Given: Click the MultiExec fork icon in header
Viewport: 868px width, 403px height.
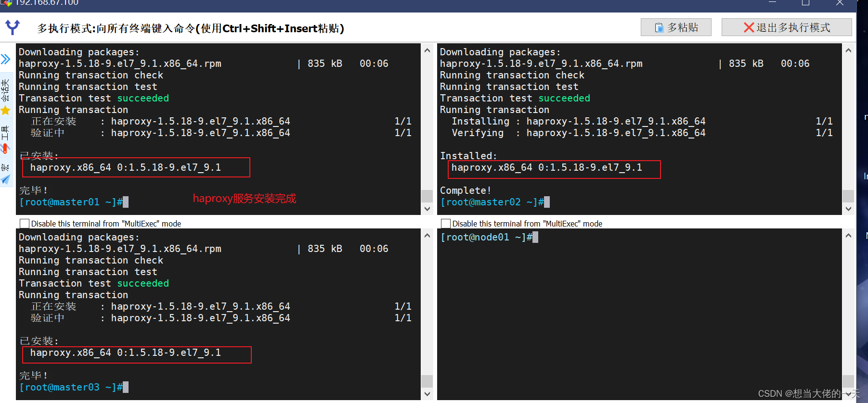Looking at the screenshot, I should (13, 27).
